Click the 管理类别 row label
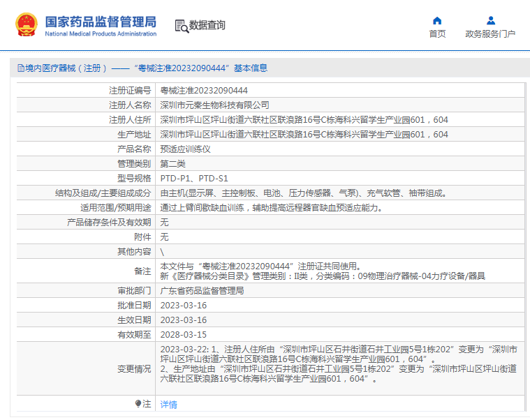Screen dimensions: 530x420 [x=134, y=164]
